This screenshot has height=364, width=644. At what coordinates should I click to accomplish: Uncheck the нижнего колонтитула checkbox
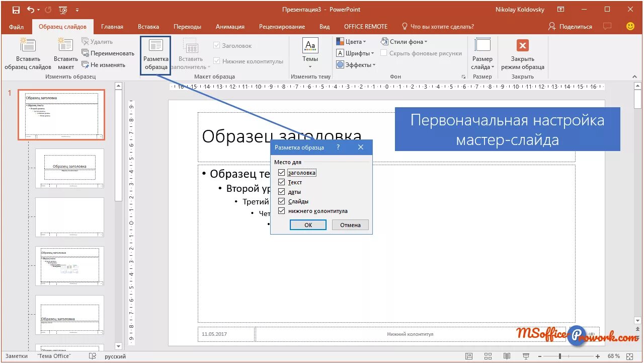pyautogui.click(x=281, y=211)
